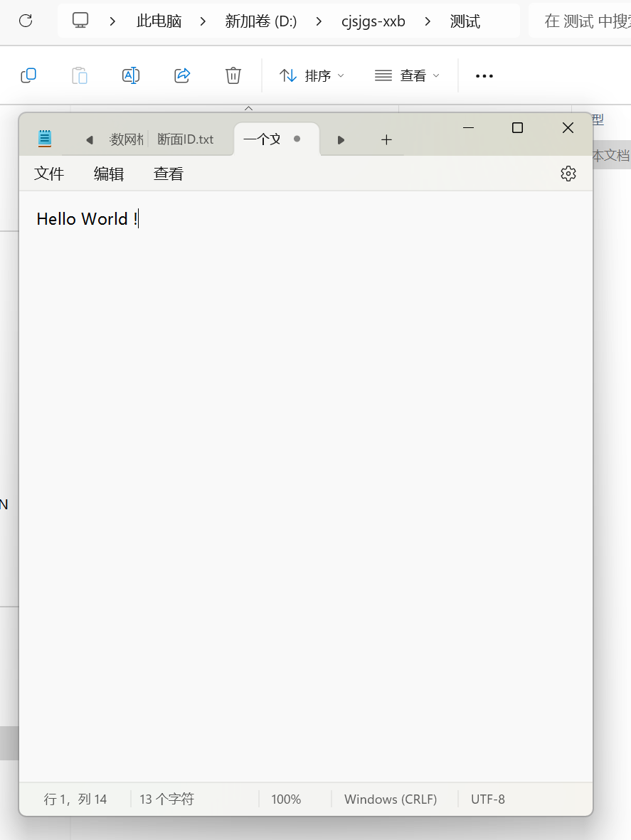Click the Windows (CRLF) status entry
The image size is (631, 840).
pos(391,799)
